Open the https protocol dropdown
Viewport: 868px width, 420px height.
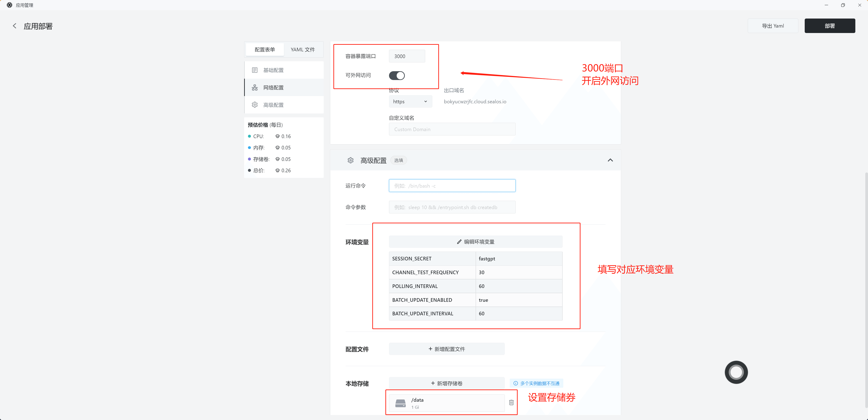click(410, 101)
